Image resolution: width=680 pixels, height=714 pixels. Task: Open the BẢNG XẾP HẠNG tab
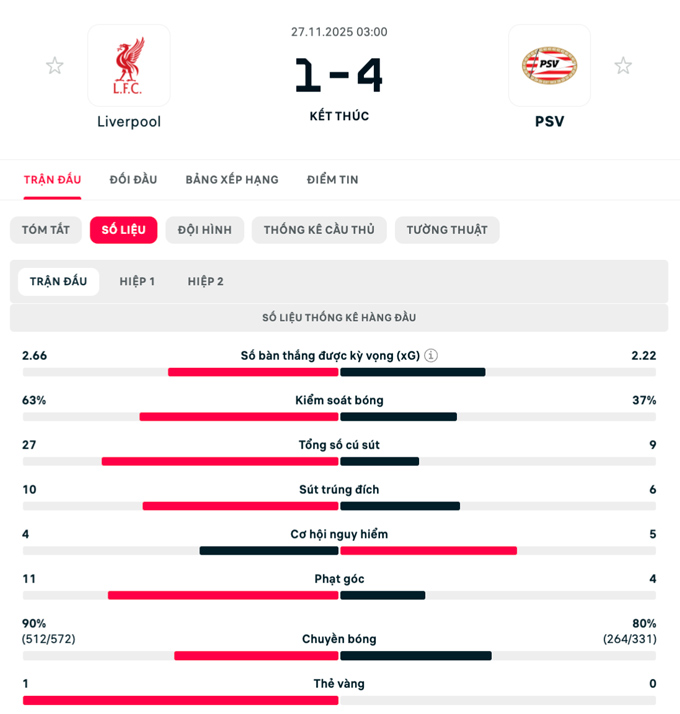point(232,180)
